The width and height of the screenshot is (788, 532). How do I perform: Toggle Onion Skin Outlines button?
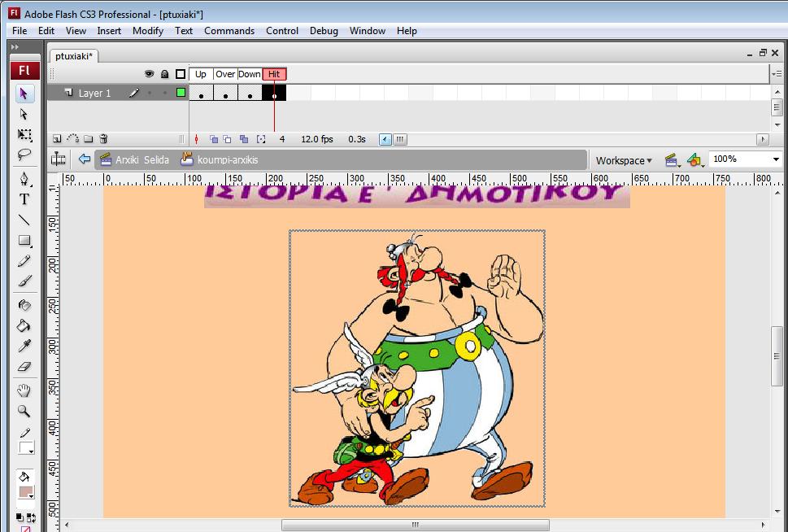click(x=227, y=139)
